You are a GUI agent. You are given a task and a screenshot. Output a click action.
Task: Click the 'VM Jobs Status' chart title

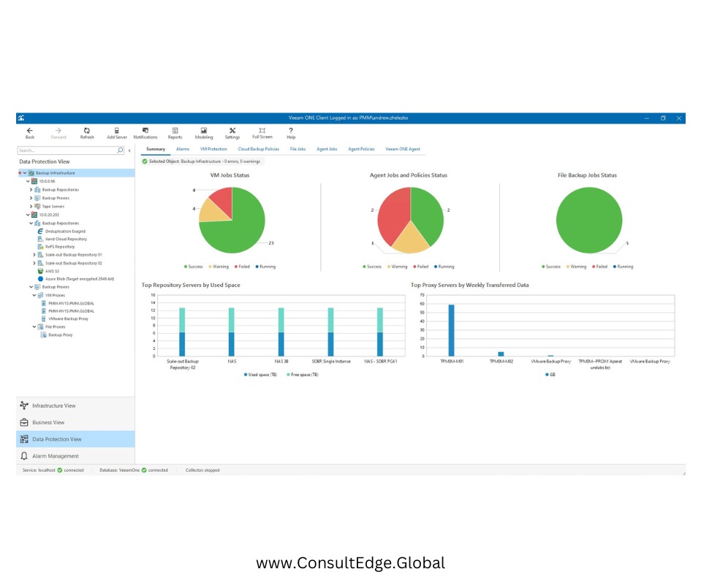tap(230, 175)
